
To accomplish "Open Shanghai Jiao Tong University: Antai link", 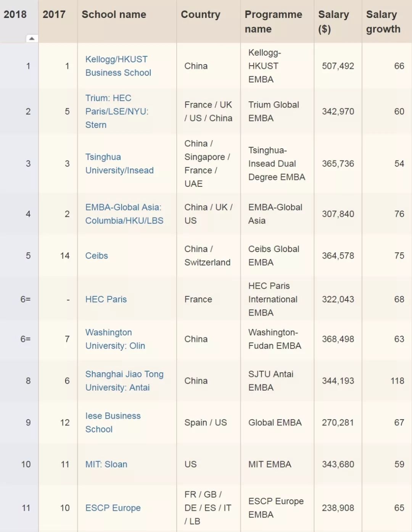I will coord(124,381).
